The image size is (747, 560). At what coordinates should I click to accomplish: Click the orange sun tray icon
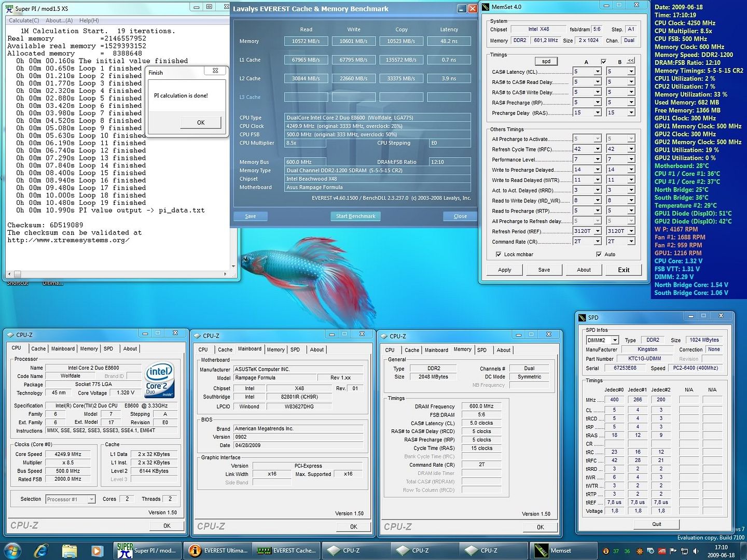click(640, 551)
